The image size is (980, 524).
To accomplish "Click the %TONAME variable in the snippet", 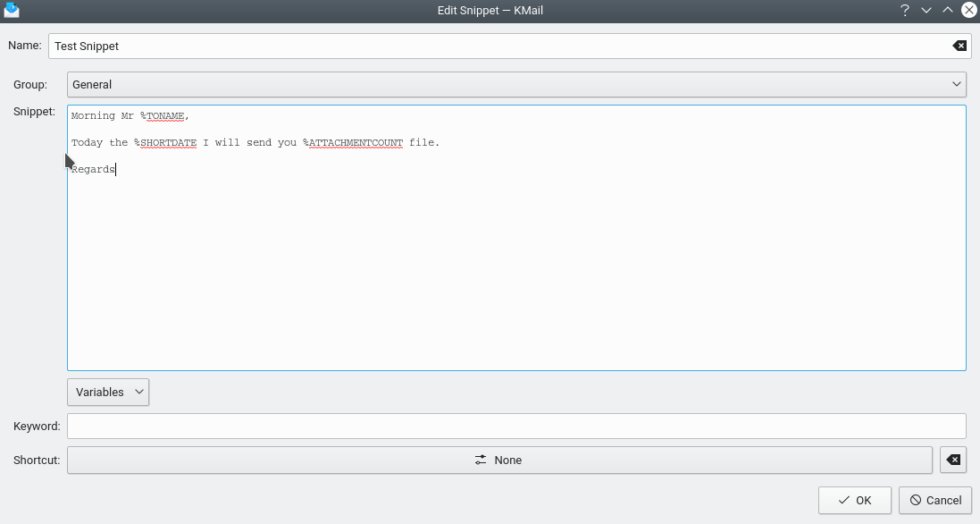I will point(162,115).
